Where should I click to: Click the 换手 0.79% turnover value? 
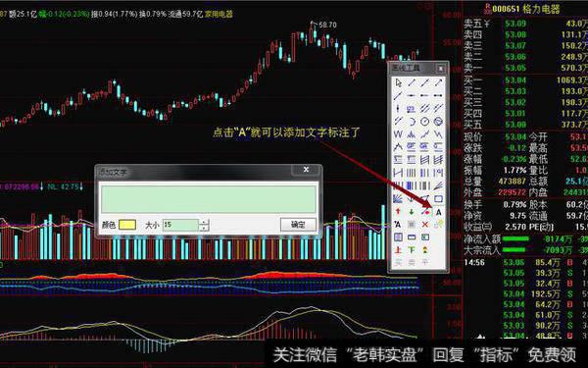click(515, 205)
